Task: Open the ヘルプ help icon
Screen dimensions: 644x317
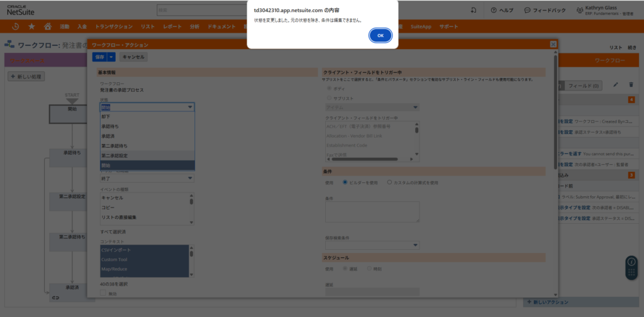Action: 494,11
